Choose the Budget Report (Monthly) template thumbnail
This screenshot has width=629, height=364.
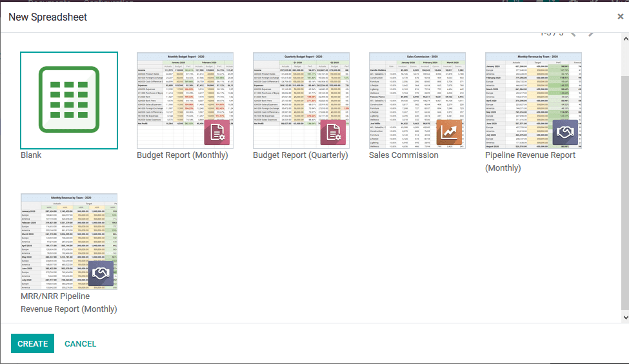[185, 90]
